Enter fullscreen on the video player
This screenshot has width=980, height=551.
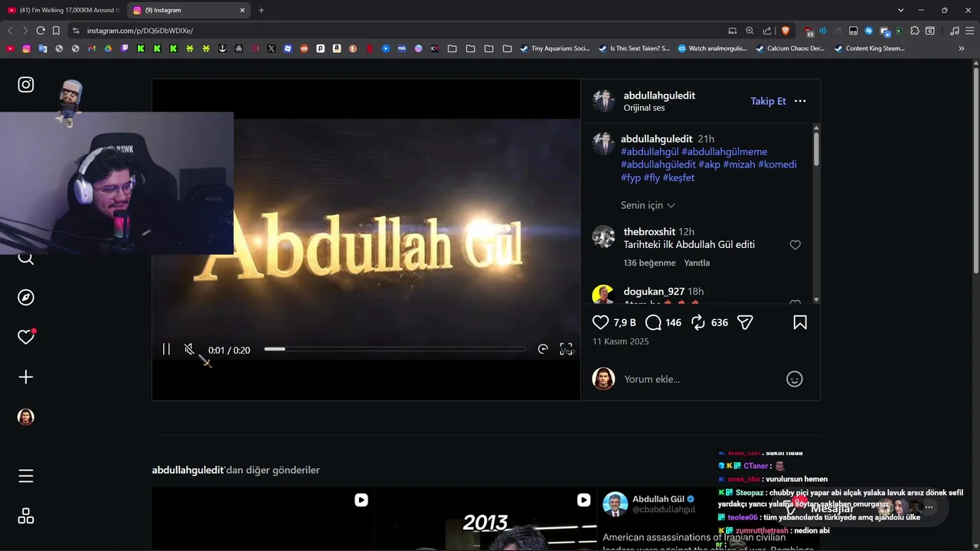[x=567, y=350]
